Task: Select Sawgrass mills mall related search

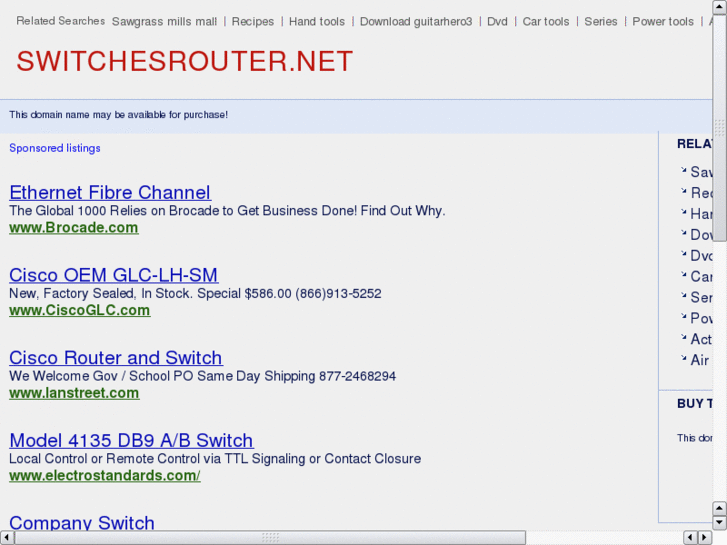Action: [x=164, y=22]
